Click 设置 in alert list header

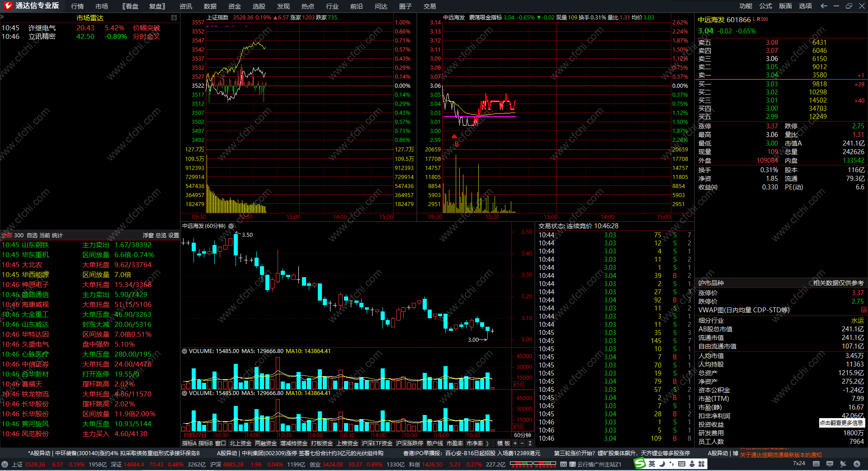pyautogui.click(x=174, y=235)
